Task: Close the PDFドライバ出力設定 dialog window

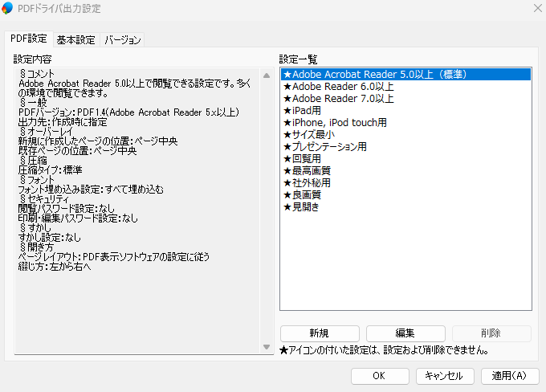Action: pos(537,8)
